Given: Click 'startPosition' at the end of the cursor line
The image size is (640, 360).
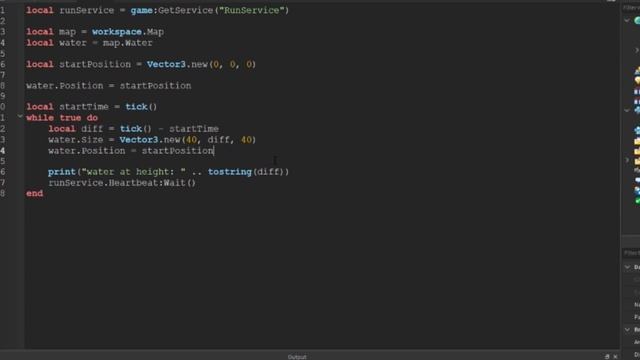Looking at the screenshot, I should pyautogui.click(x=178, y=151).
